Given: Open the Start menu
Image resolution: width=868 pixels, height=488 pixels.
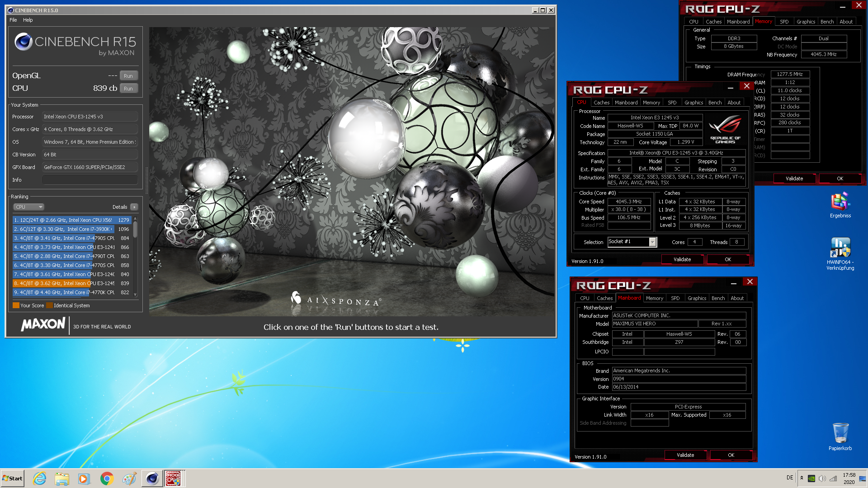Looking at the screenshot, I should 13,478.
